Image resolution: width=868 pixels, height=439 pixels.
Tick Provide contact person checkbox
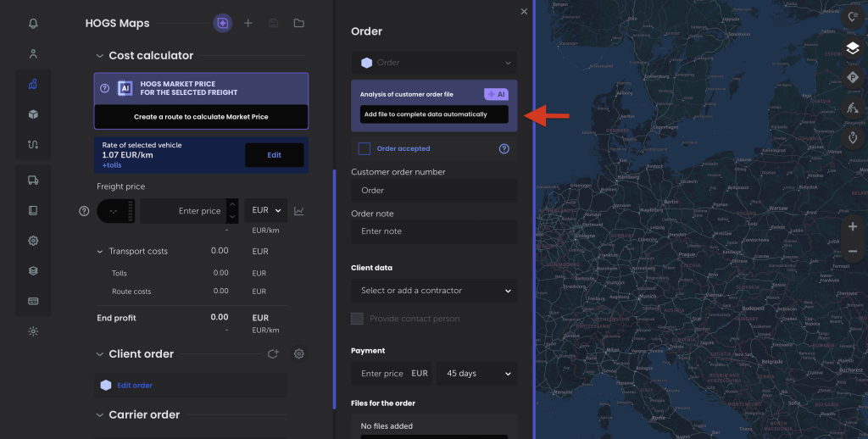click(357, 319)
